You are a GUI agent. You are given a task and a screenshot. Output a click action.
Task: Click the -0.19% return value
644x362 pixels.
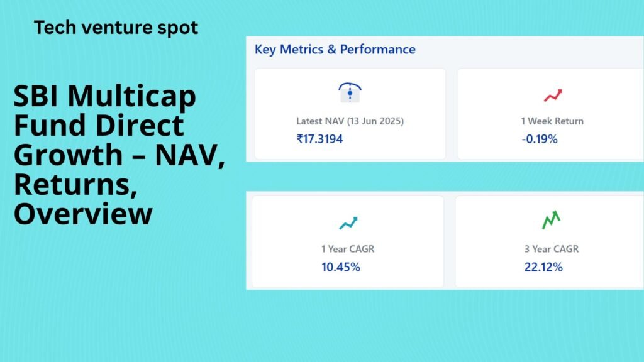coord(539,139)
